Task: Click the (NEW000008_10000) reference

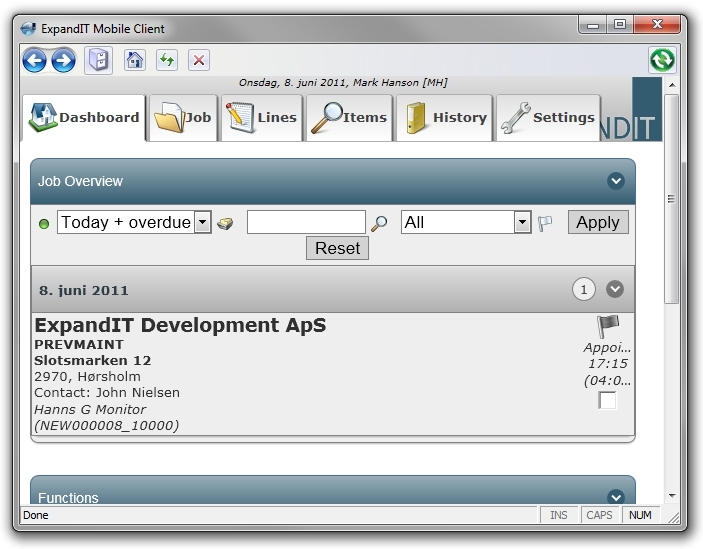Action: [107, 425]
